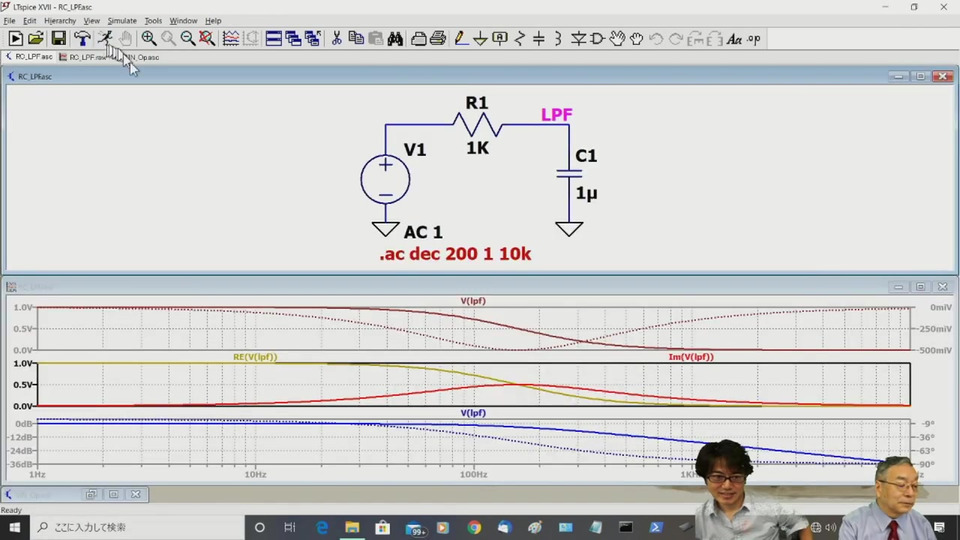Open a file with the folder icon
Image resolution: width=960 pixels, height=540 pixels.
36,39
